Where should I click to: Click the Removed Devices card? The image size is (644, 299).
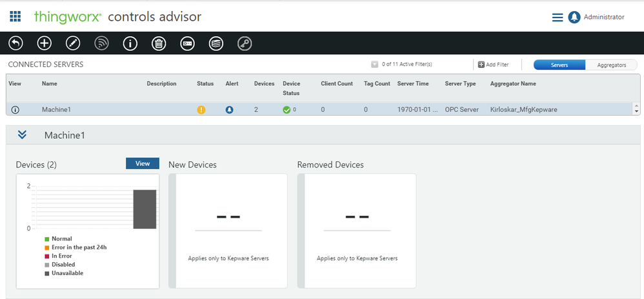coord(356,231)
